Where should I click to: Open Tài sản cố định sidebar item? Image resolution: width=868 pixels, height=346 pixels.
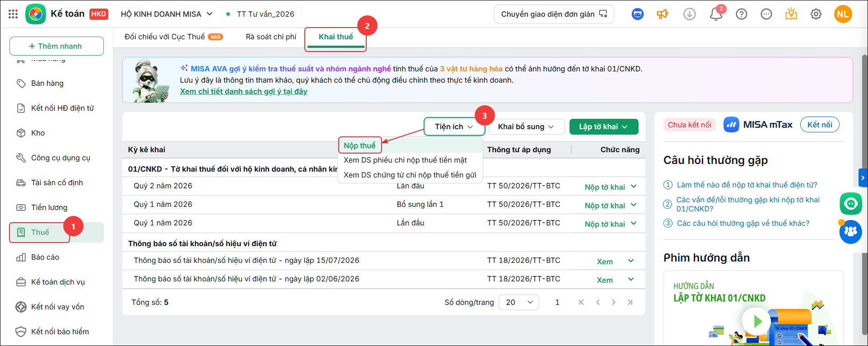(57, 182)
